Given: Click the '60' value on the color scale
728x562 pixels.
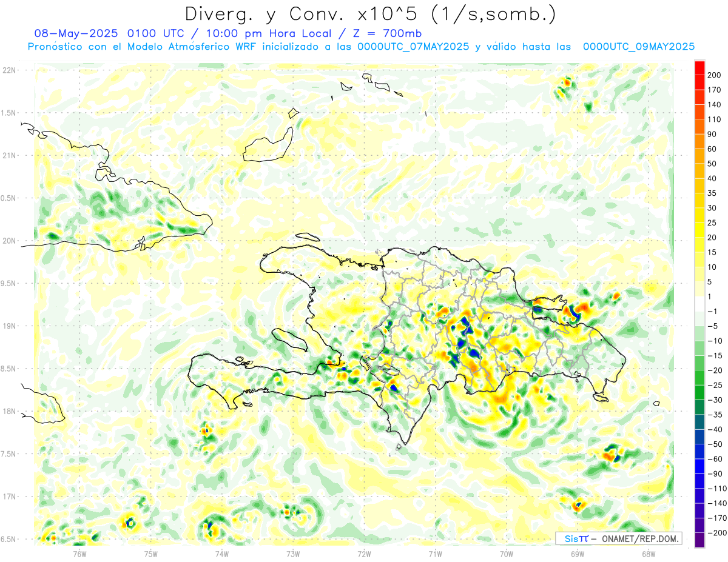Looking at the screenshot, I should 712,149.
